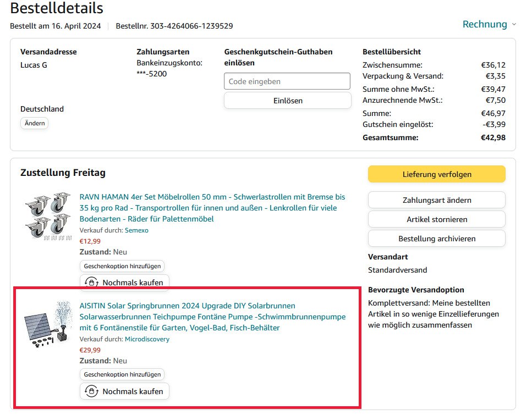Click Bestellung archivieren
The height and width of the screenshot is (415, 532).
(x=436, y=239)
